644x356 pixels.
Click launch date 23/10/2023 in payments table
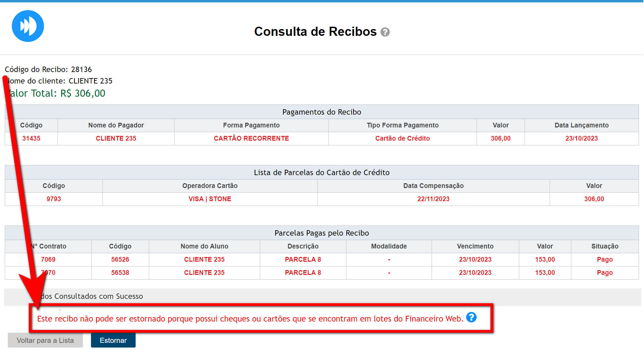click(x=581, y=138)
